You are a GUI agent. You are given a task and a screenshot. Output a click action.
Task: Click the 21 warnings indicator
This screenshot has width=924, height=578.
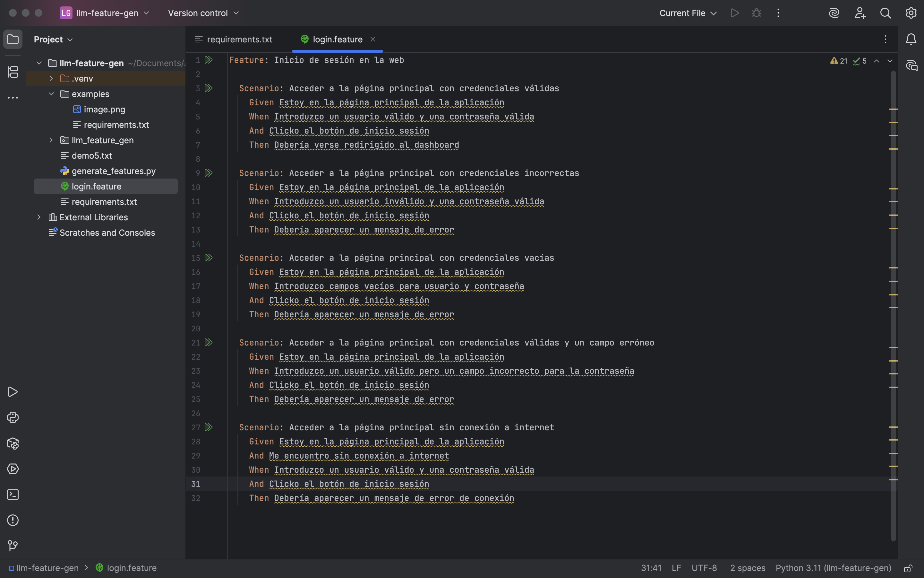[x=839, y=61]
